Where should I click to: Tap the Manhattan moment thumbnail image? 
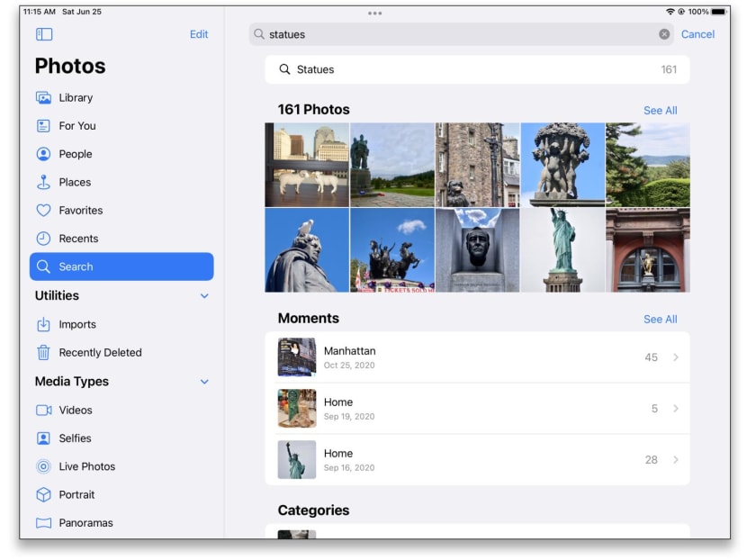coord(297,357)
